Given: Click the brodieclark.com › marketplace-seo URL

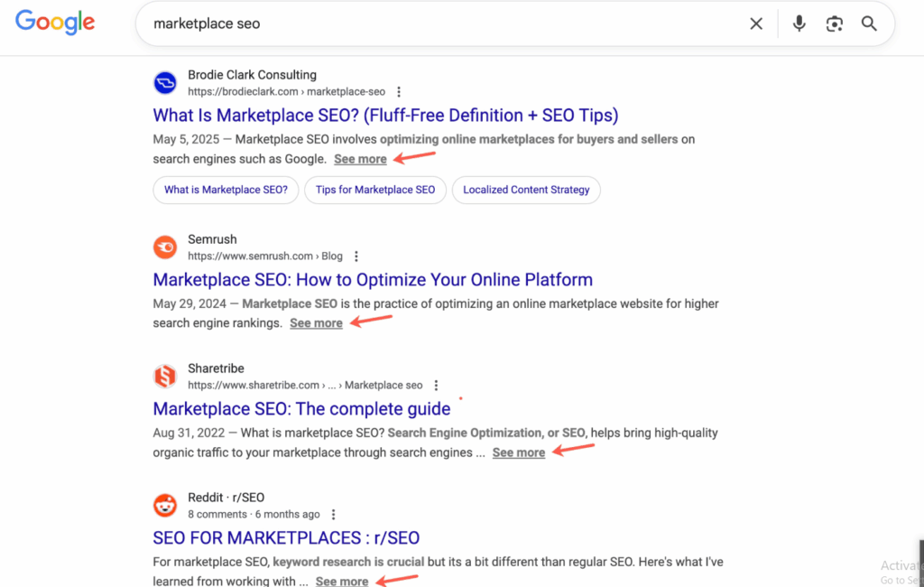Looking at the screenshot, I should tap(286, 91).
